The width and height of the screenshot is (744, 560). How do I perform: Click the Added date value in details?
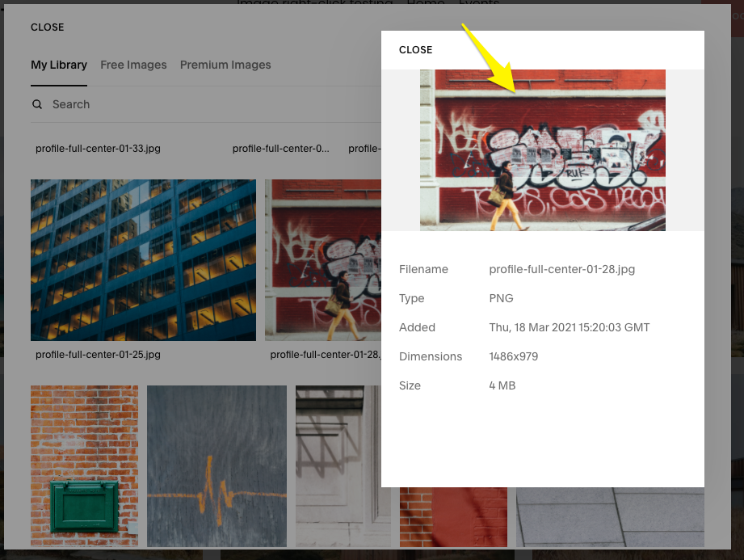click(x=569, y=327)
